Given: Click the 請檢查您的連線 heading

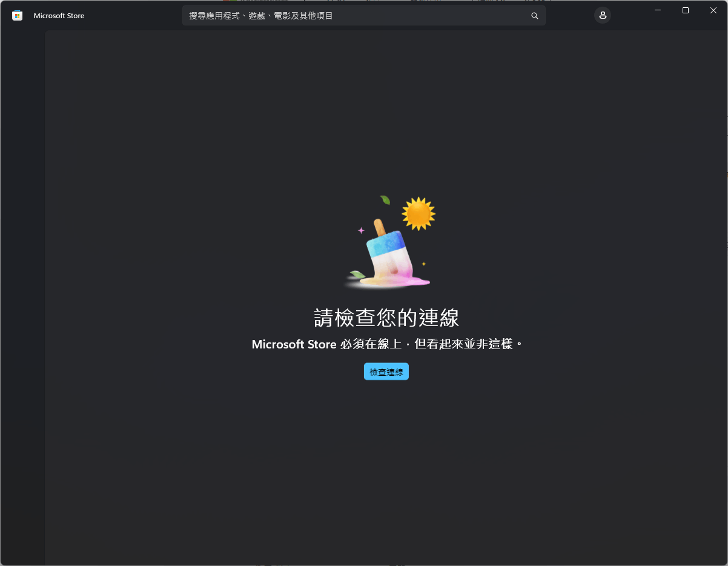Looking at the screenshot, I should [x=386, y=318].
